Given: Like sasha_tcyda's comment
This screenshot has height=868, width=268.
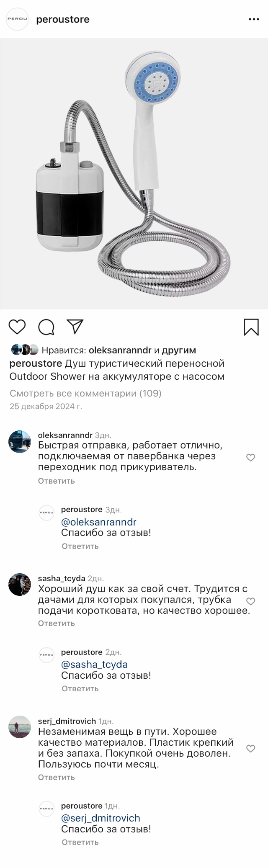Looking at the screenshot, I should click(250, 601).
